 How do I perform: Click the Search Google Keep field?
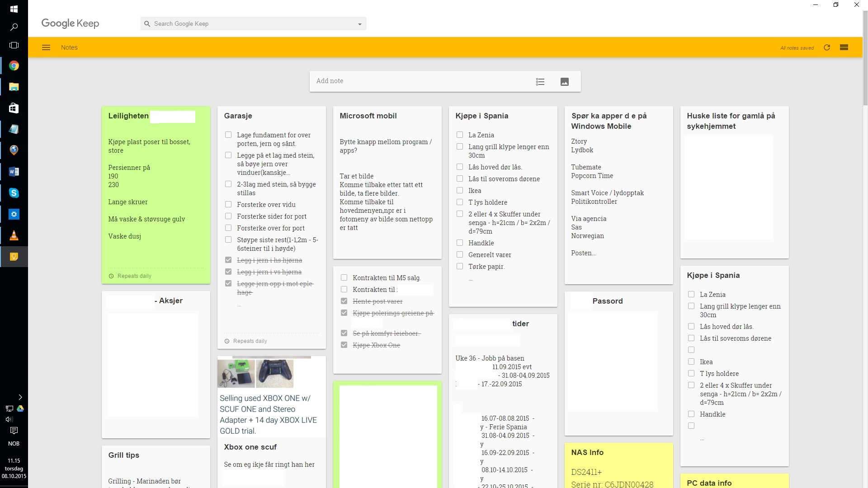pyautogui.click(x=254, y=23)
